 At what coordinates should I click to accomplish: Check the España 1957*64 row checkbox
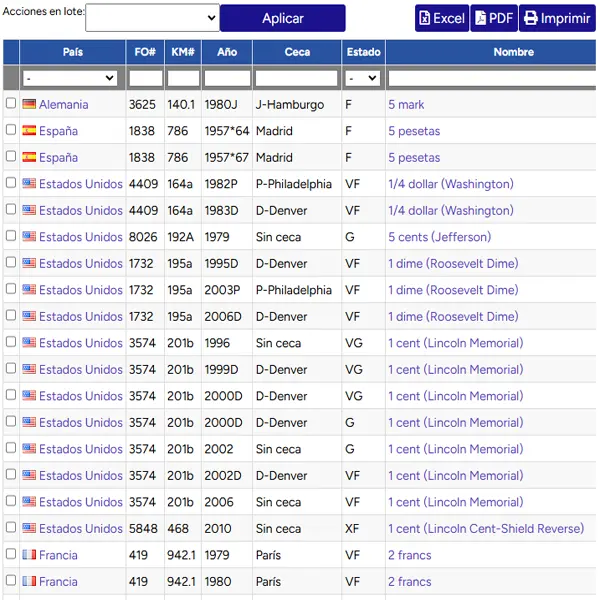11,129
